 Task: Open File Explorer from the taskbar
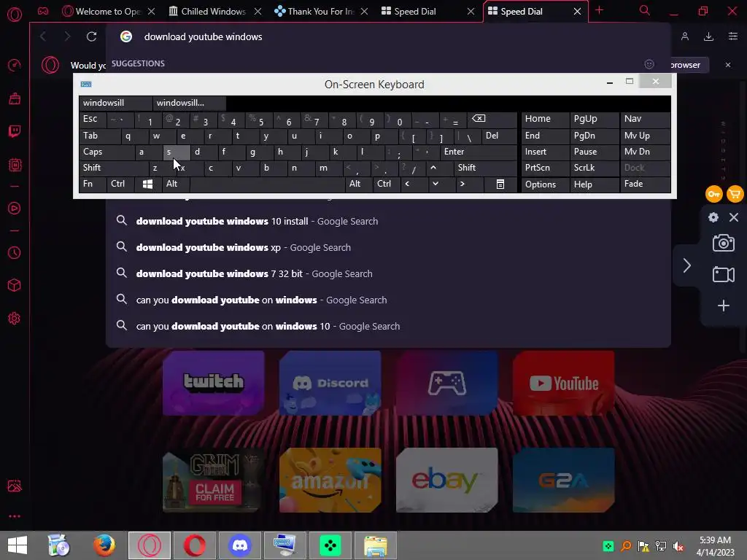pos(376,545)
